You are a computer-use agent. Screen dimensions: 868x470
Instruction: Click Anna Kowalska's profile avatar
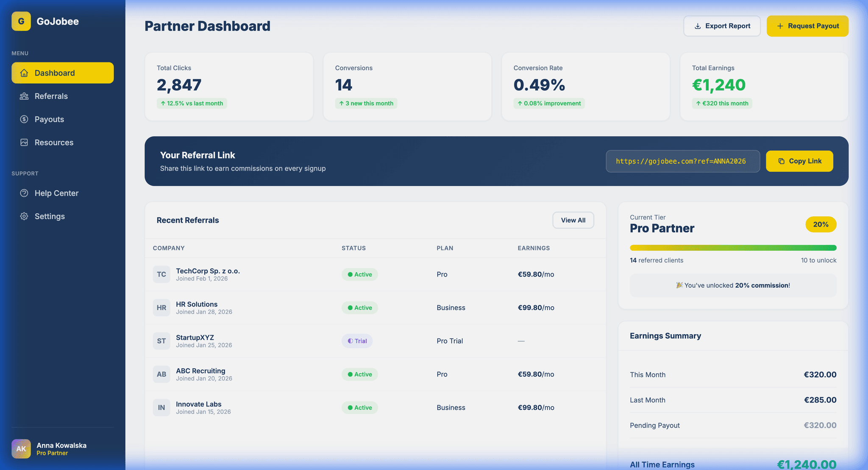point(21,448)
